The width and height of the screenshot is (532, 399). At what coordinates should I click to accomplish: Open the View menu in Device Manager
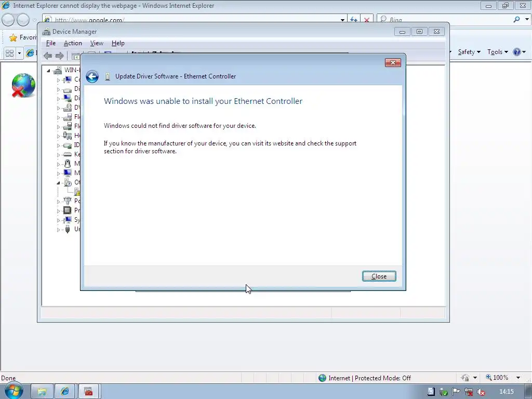pos(97,43)
